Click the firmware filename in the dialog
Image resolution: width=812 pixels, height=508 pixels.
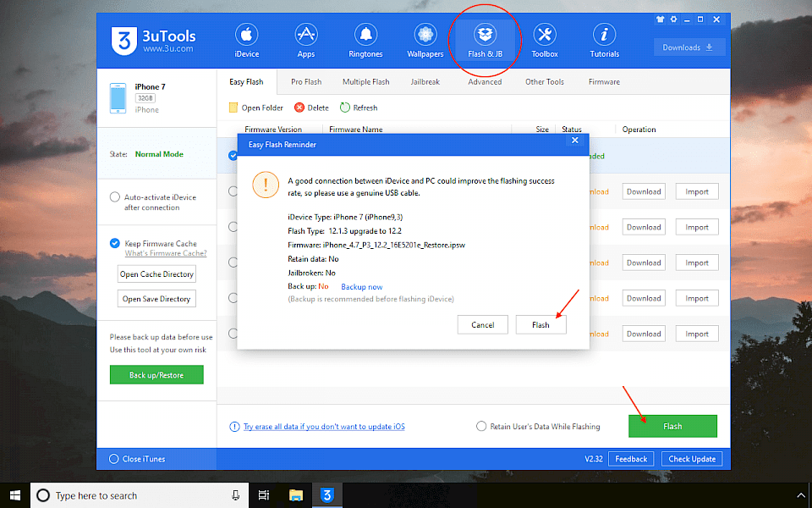(394, 246)
